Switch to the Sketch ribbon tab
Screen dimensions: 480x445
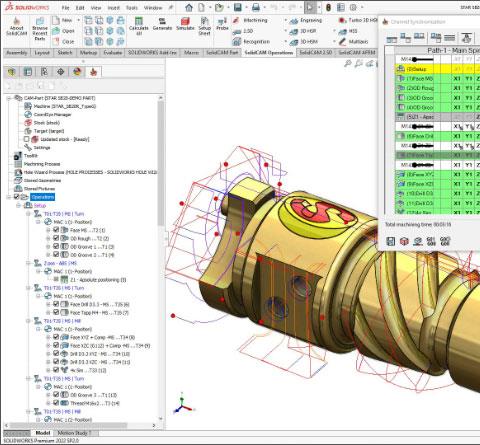tap(65, 53)
